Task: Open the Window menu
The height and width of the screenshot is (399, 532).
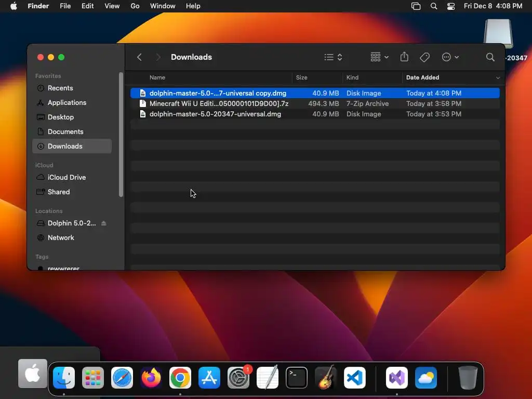Action: 163,6
